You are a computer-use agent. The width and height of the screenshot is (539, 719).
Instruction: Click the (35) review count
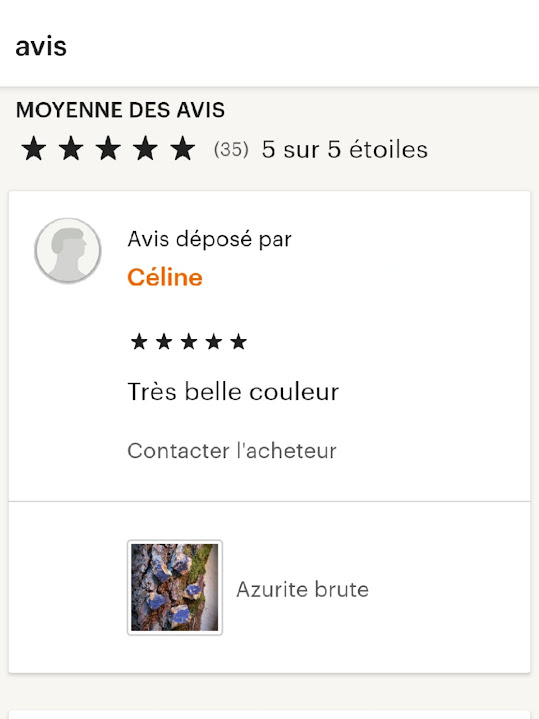coord(231,149)
